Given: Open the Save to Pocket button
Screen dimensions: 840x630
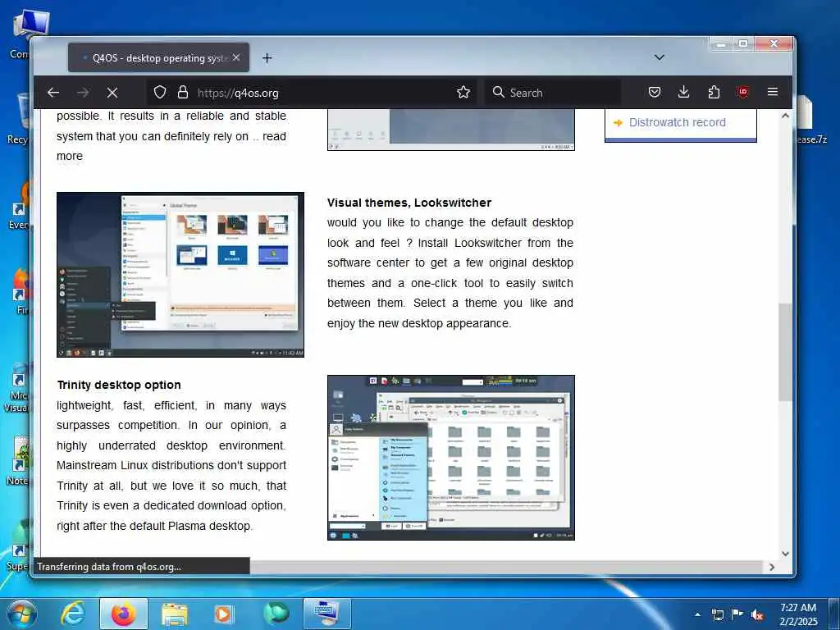Looking at the screenshot, I should pyautogui.click(x=654, y=92).
